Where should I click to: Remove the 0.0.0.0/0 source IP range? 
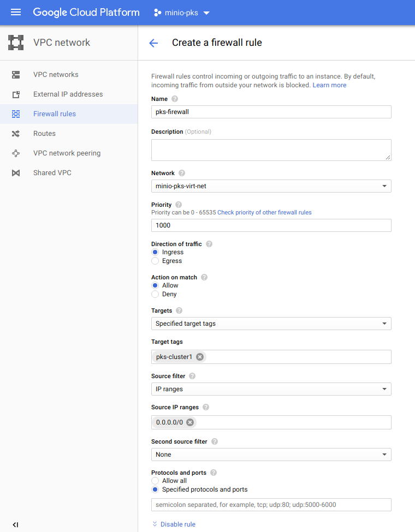[189, 422]
